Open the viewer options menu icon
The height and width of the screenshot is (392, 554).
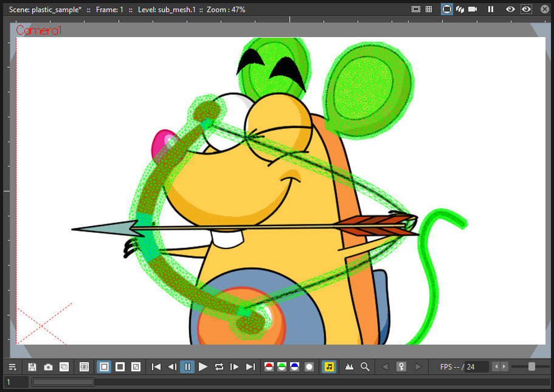(12, 367)
